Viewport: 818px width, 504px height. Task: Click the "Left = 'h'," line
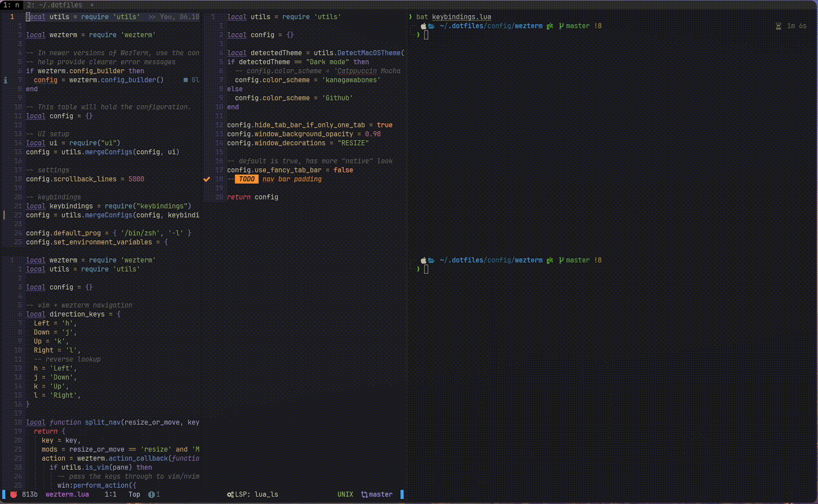click(x=55, y=323)
